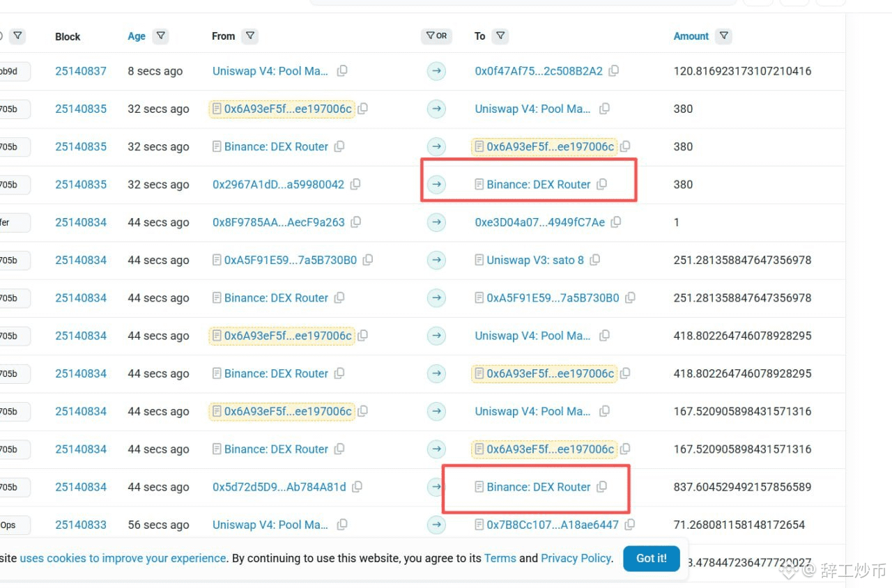Click the Block column header
Image resolution: width=892 pixels, height=588 pixels.
68,36
